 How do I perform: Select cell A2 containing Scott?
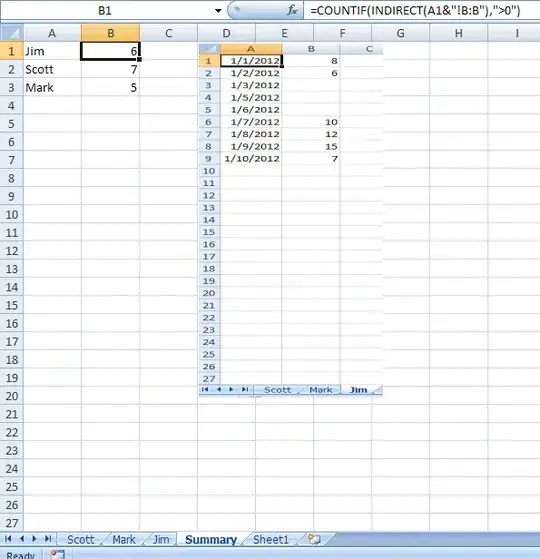(52, 69)
